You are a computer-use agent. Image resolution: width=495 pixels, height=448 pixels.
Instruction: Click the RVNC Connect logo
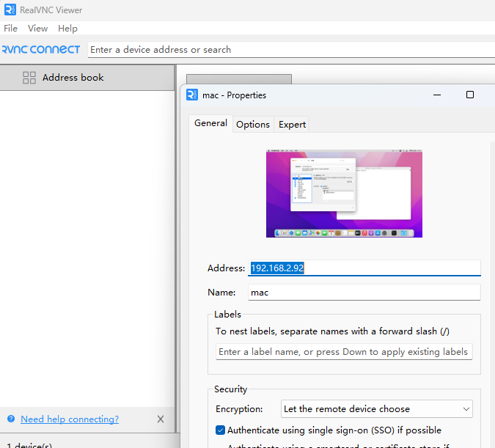(x=40, y=50)
